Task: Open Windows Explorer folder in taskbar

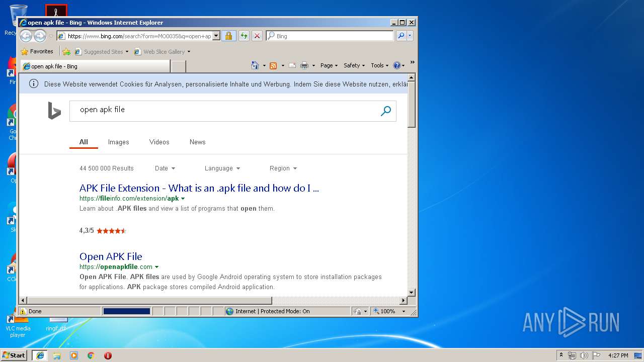Action: (57, 355)
